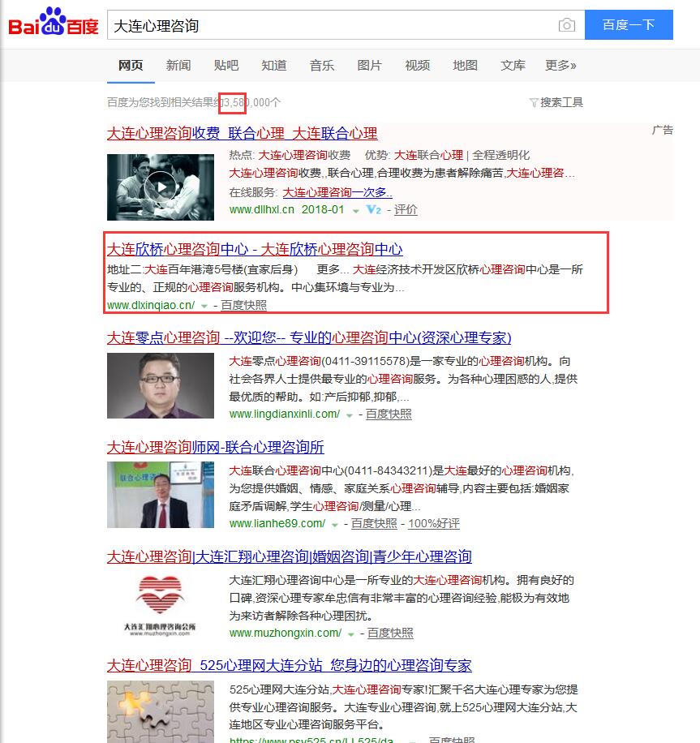The image size is (700, 743).
Task: Click www.lingdianxinli.com/ URL
Action: [x=285, y=414]
